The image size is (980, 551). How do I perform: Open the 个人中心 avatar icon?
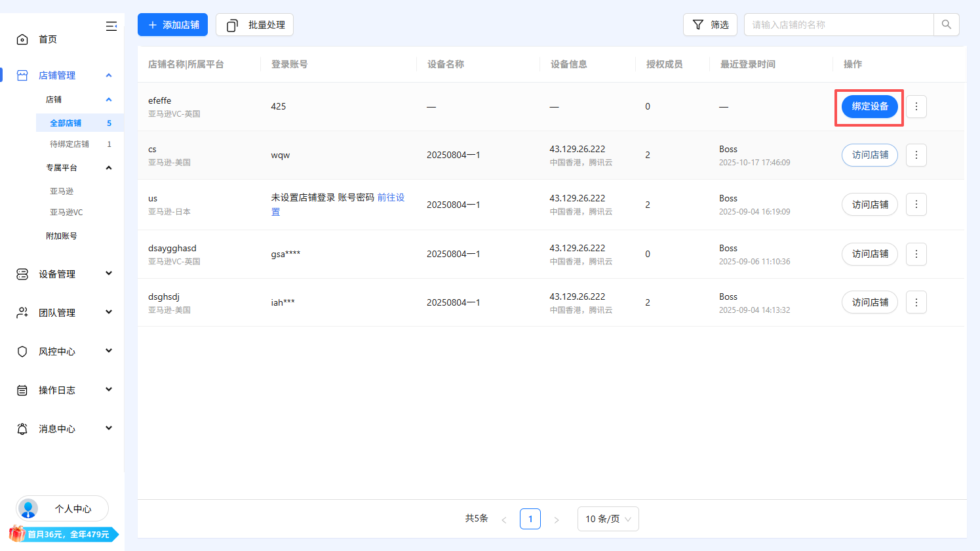[x=28, y=508]
